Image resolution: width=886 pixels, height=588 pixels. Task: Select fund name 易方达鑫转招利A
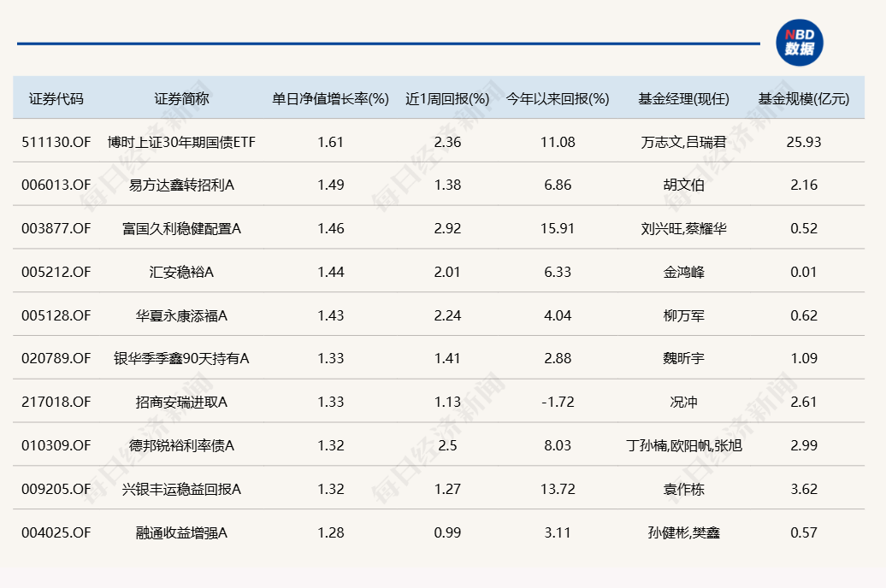tap(181, 185)
